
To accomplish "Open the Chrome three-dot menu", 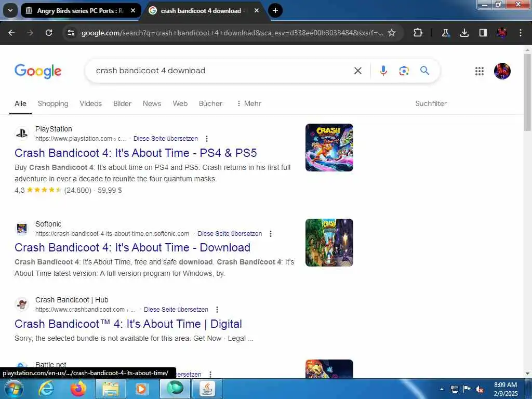I will (x=521, y=33).
